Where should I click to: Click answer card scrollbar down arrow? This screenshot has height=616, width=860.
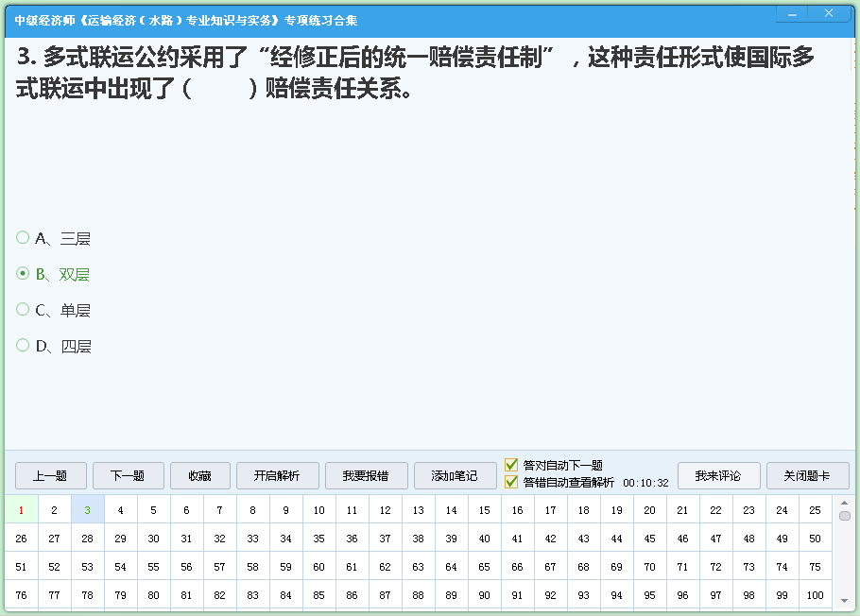click(844, 601)
